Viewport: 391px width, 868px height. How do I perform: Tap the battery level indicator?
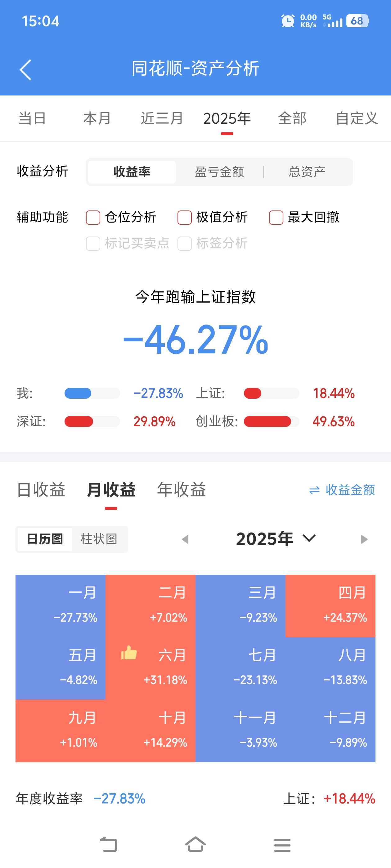coord(357,21)
